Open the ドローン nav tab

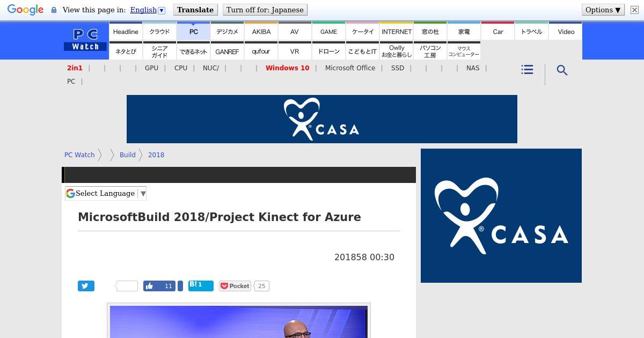click(x=328, y=51)
